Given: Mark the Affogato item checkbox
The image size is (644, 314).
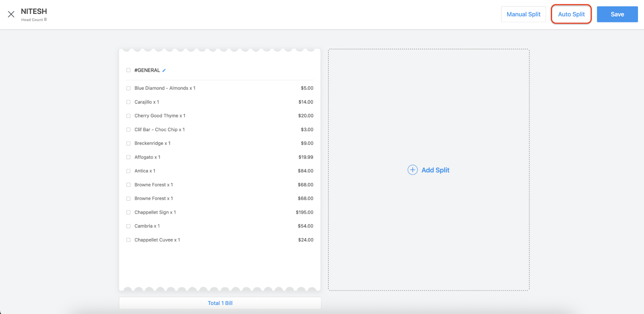Looking at the screenshot, I should point(128,157).
